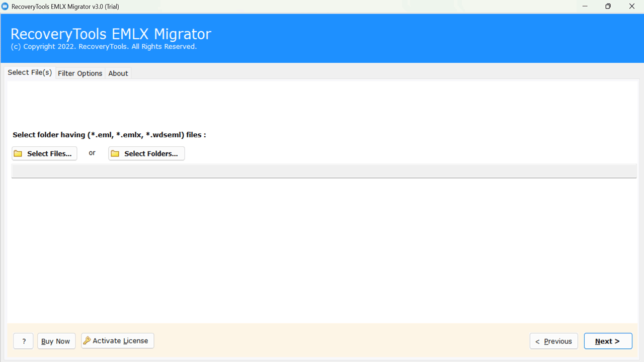Click the RecoveryTools EMLX Migrator heading
Image resolution: width=644 pixels, height=362 pixels.
click(x=111, y=34)
